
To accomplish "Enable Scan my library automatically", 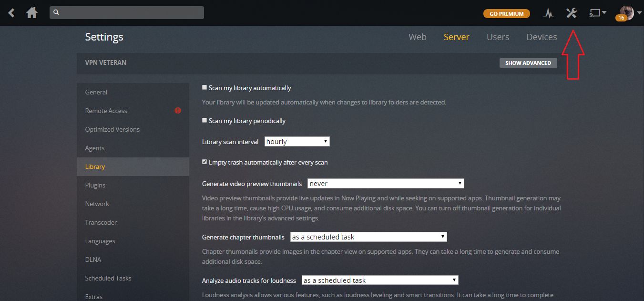I will pos(204,88).
